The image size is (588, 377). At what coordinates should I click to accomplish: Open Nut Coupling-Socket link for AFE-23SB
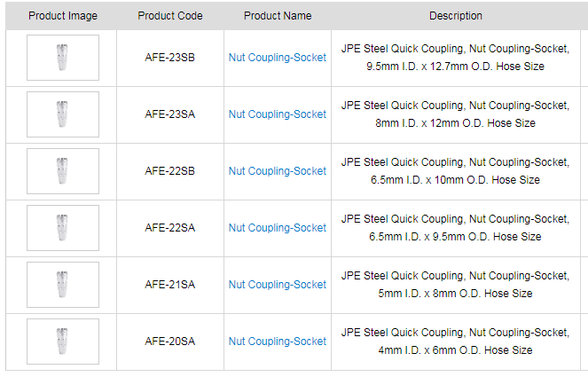pyautogui.click(x=278, y=58)
